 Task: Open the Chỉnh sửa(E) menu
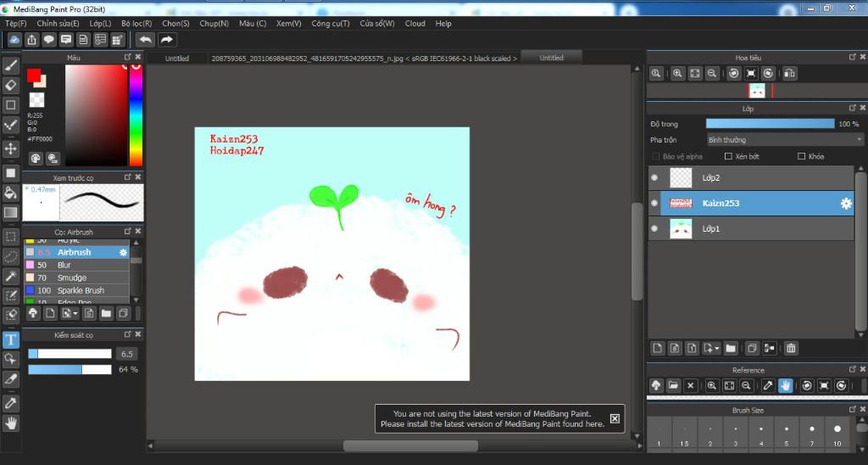pyautogui.click(x=58, y=23)
